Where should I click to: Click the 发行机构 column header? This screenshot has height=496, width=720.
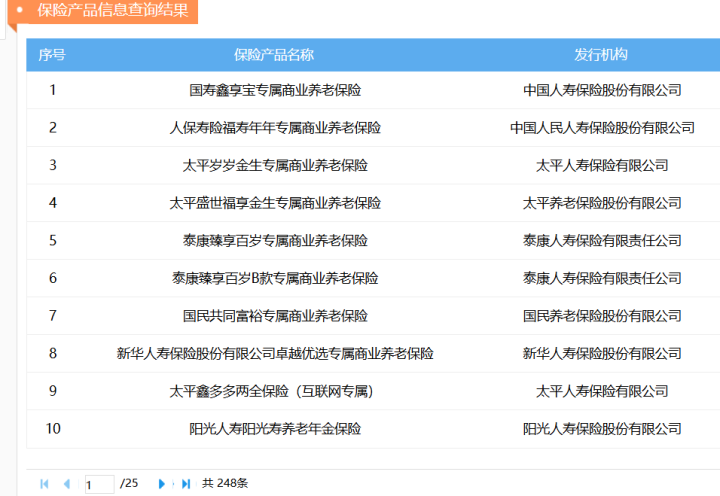(601, 55)
